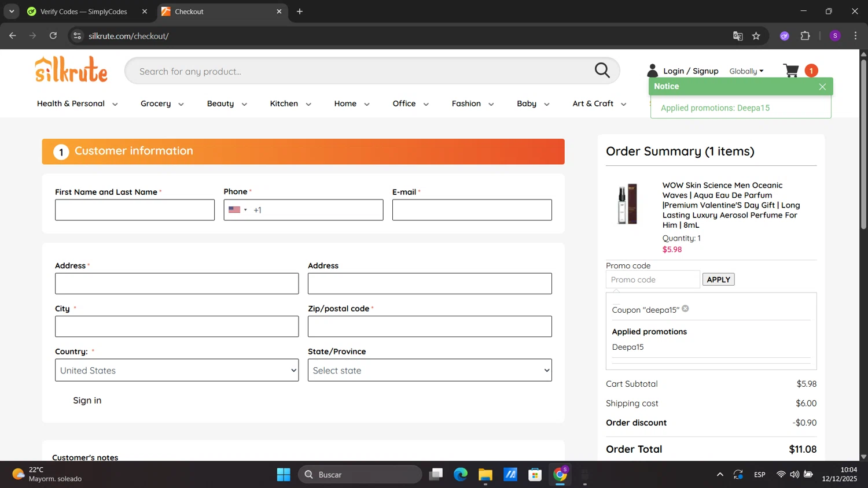Screen dimensions: 868x488
Task: View site information icon in address bar
Action: pyautogui.click(x=77, y=36)
